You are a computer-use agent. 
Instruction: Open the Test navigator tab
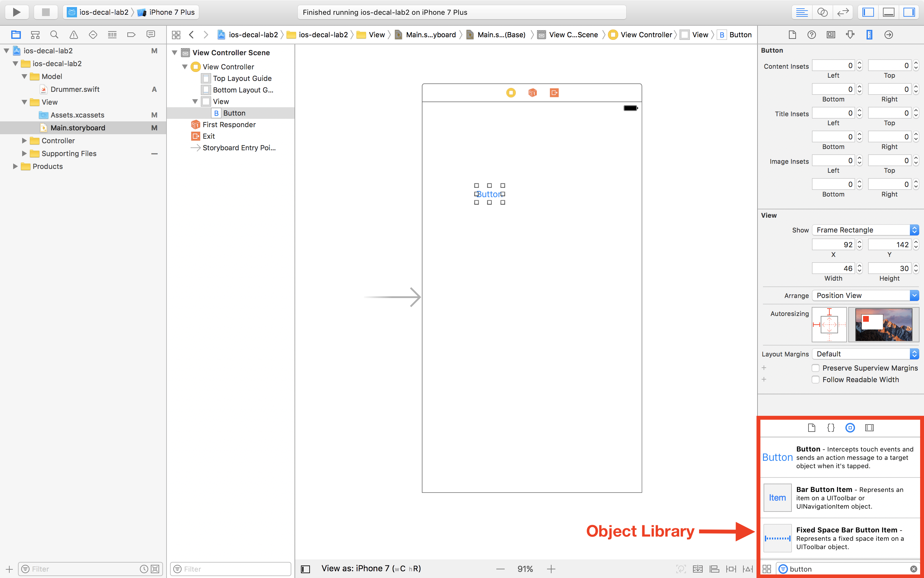tap(93, 35)
